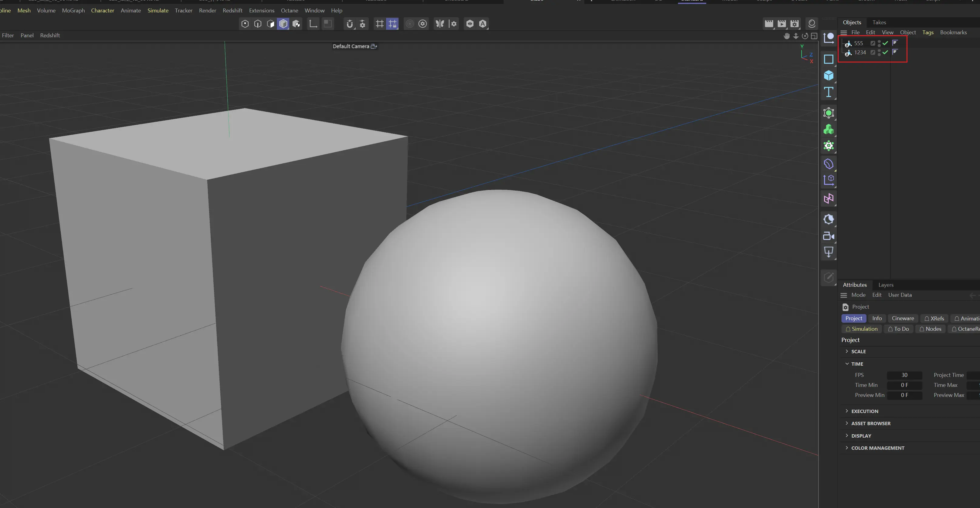Viewport: 980px width, 508px height.
Task: Open the MoGraph menu
Action: (73, 11)
